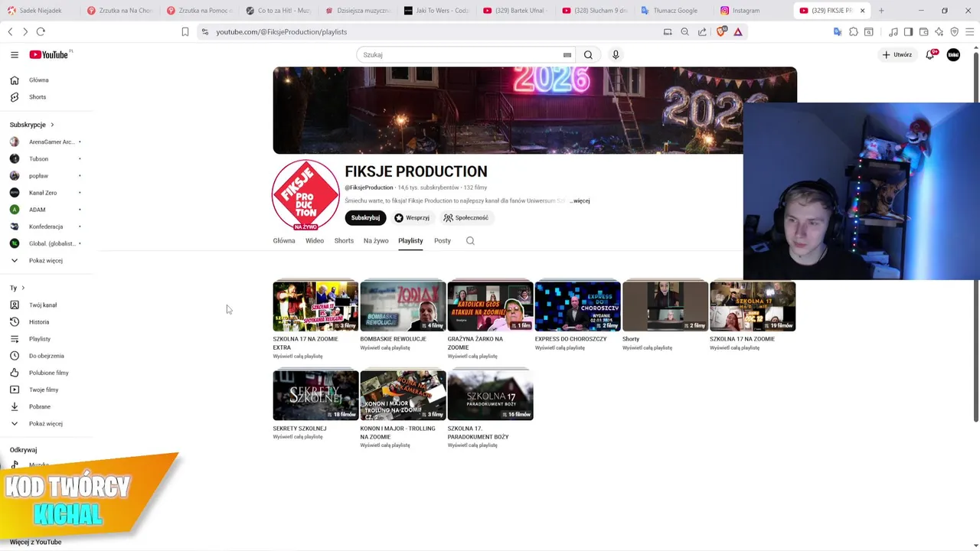Click the address bar URL
980x551 pixels.
[281, 31]
